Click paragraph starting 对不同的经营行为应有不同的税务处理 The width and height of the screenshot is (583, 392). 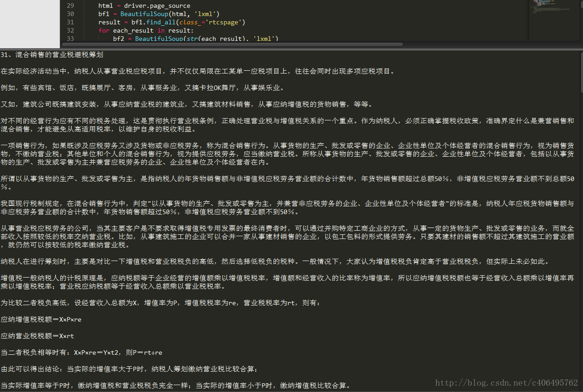288,125
